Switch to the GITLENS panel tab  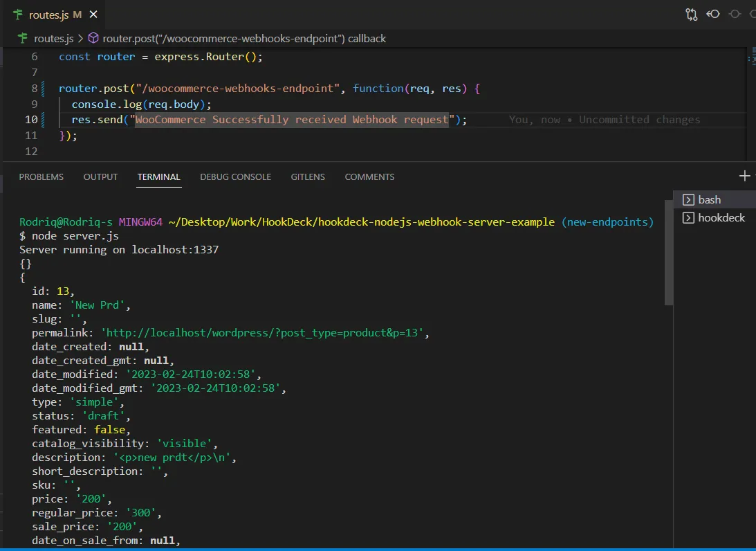click(x=308, y=177)
